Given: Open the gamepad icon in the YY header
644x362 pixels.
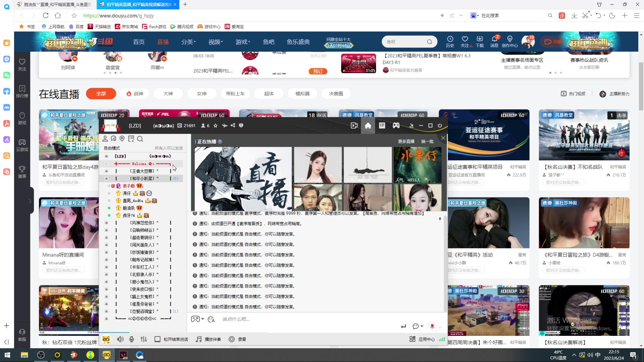Looking at the screenshot, I should [x=396, y=125].
